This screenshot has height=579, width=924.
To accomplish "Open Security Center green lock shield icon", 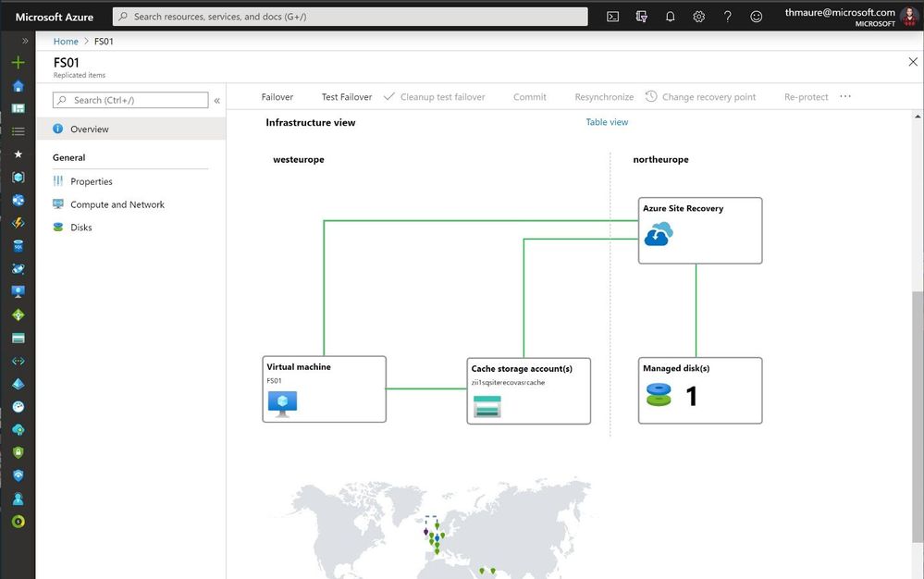I will 18,452.
